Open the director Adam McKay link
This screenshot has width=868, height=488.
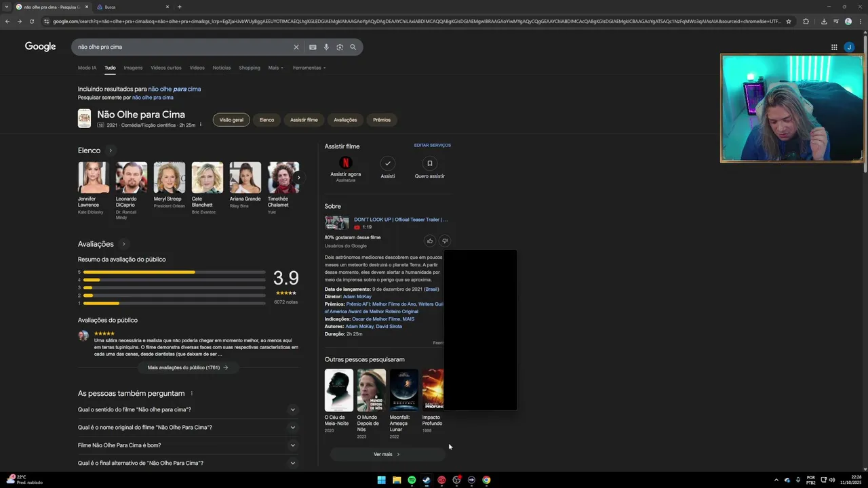coord(357,296)
